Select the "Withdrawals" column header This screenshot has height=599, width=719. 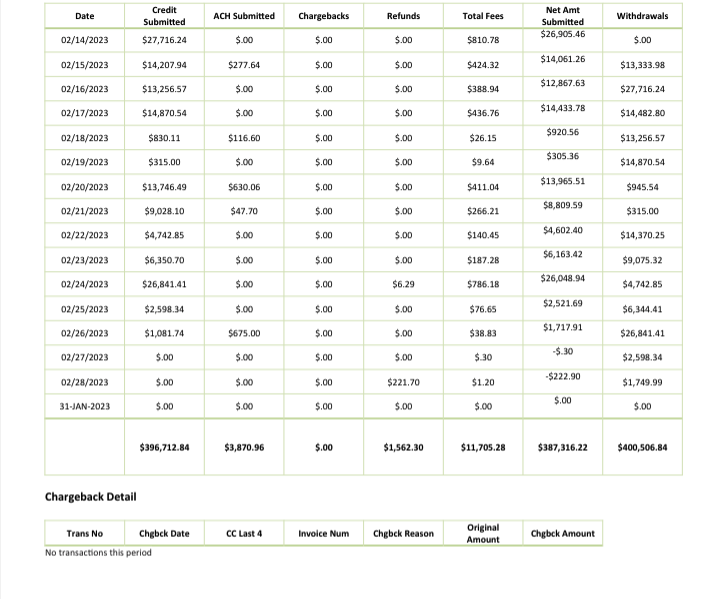pyautogui.click(x=643, y=16)
